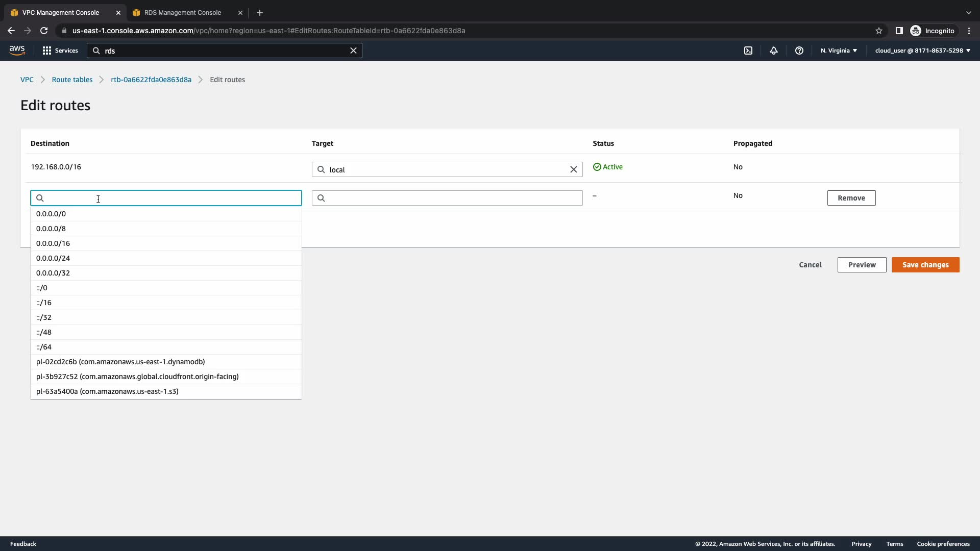The width and height of the screenshot is (980, 551).
Task: Choose 0.0.0.0/0 from destination list
Action: [51, 214]
